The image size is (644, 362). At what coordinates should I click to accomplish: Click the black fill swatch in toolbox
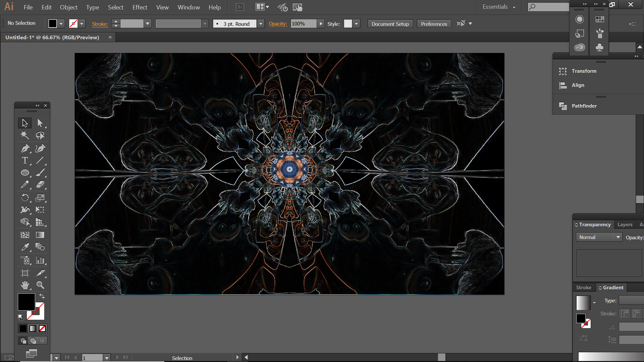tap(26, 302)
